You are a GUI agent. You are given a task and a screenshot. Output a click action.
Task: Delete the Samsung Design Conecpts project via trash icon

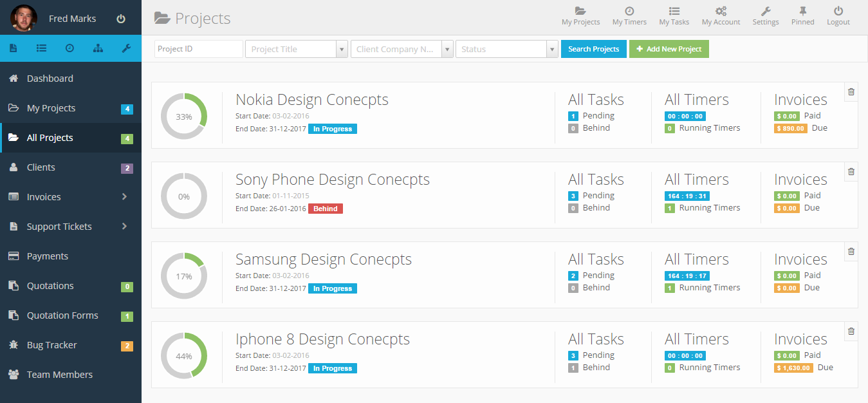(x=851, y=252)
